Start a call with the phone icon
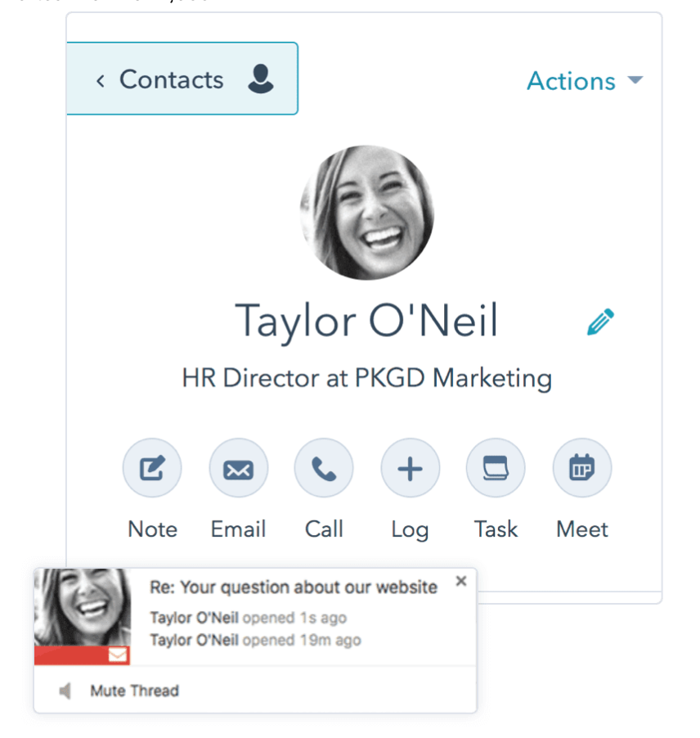The image size is (700, 738). [324, 468]
